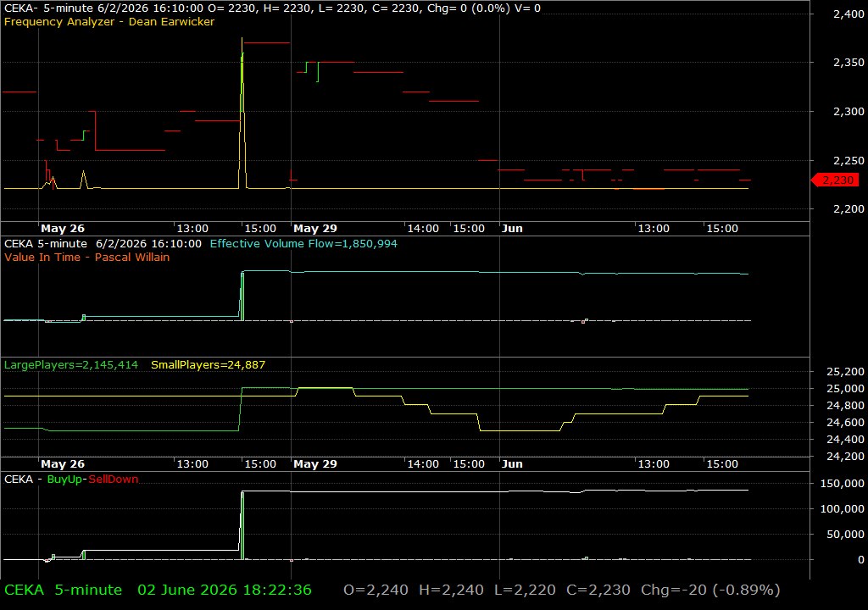
Task: Click the 24,800 axis label
Action: point(845,406)
